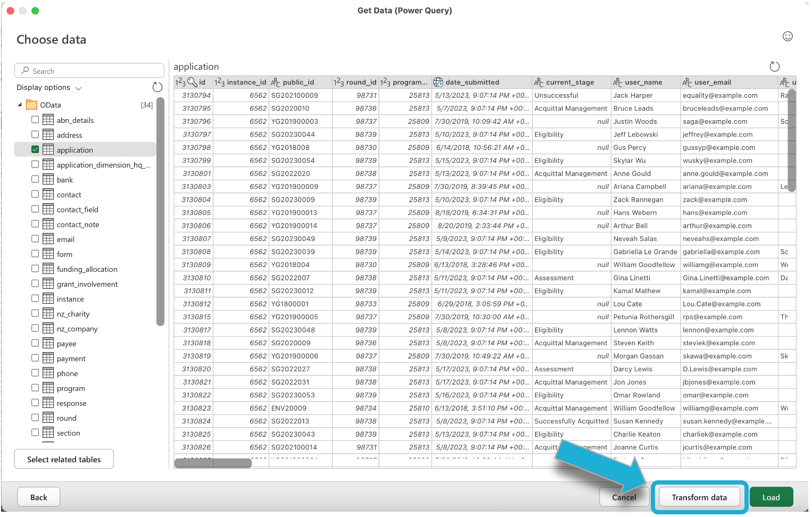Refresh the application preview table

tap(774, 66)
